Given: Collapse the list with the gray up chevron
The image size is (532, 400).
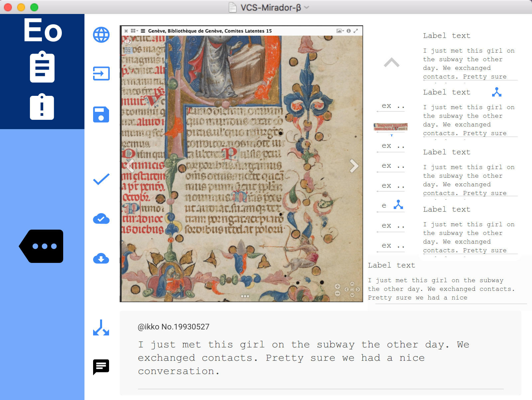Looking at the screenshot, I should (x=392, y=62).
